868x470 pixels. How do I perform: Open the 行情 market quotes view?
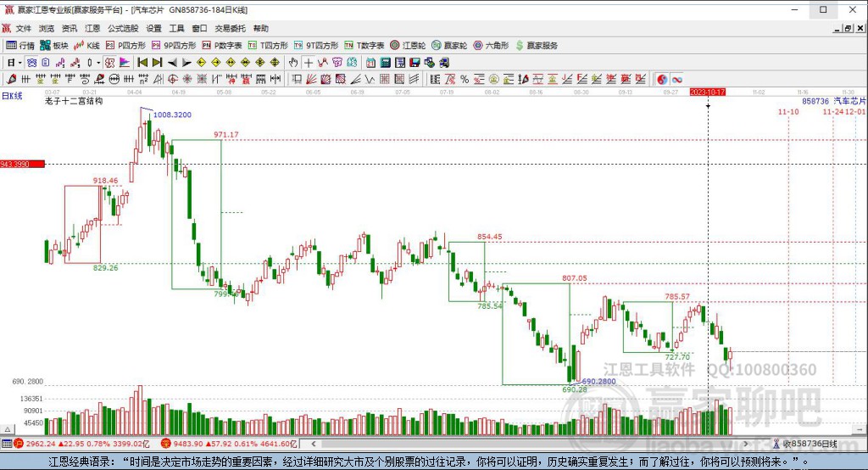pos(20,46)
